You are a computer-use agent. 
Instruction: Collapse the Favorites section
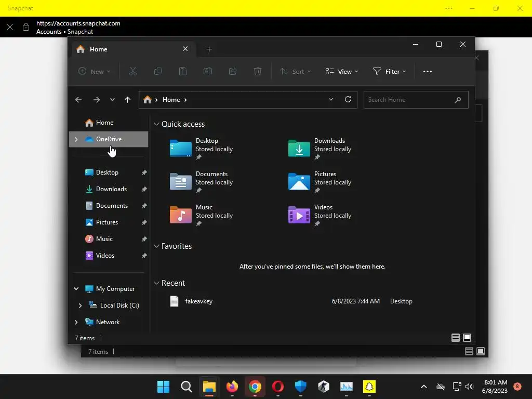point(156,246)
